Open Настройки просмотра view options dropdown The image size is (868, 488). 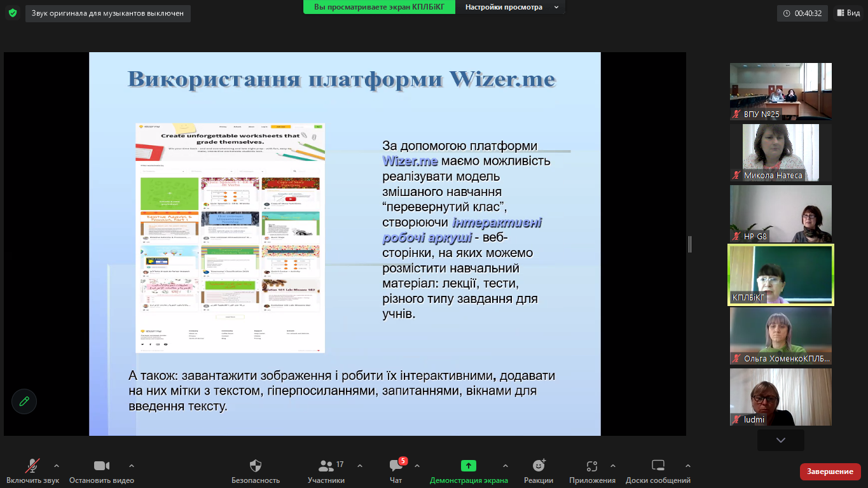tap(512, 7)
